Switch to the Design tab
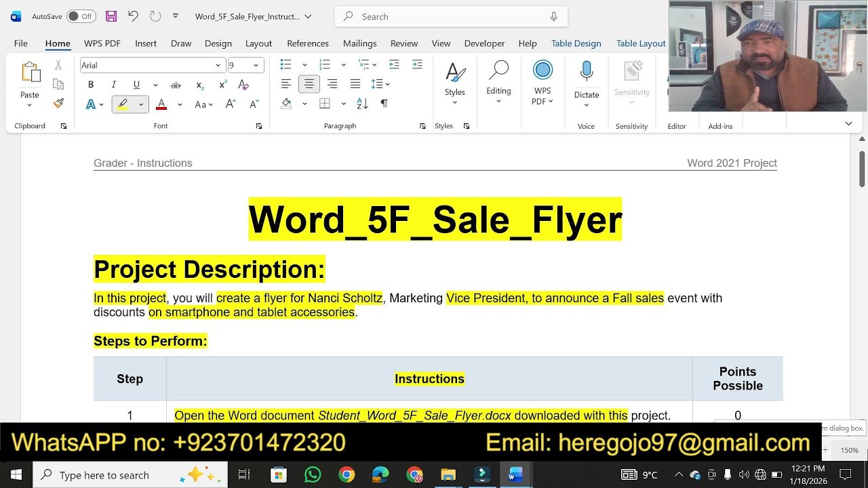 click(218, 43)
